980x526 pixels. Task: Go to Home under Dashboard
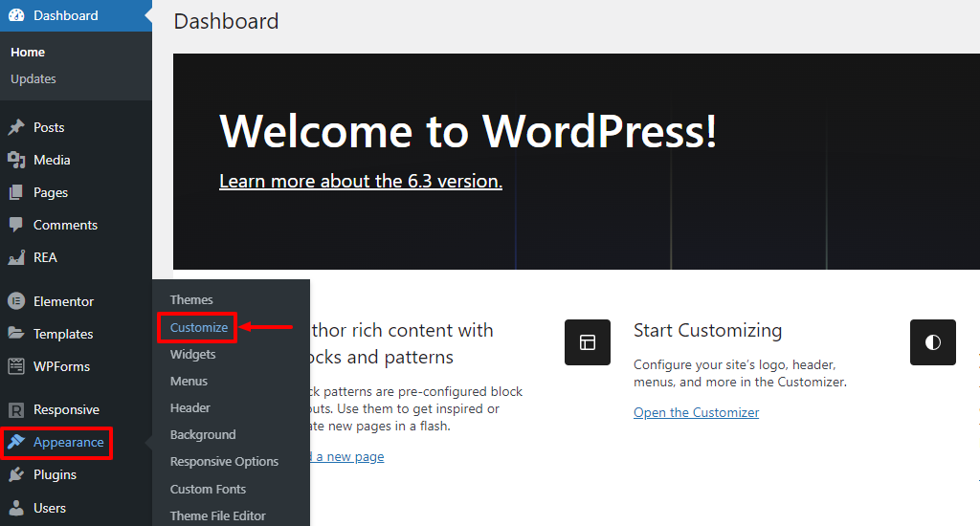click(x=28, y=53)
